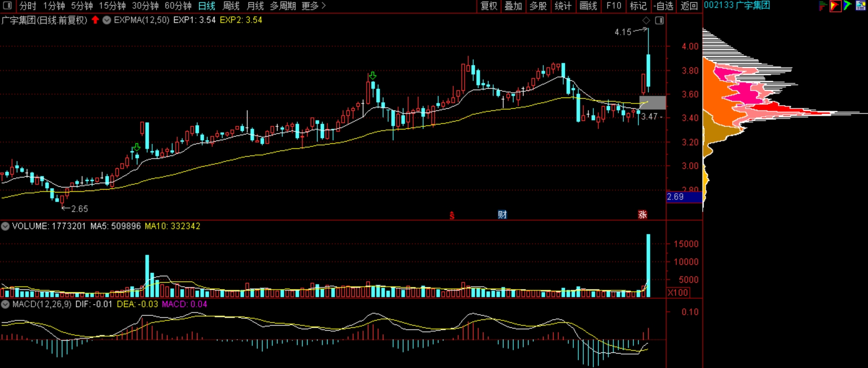Open the 统计 statistics tool
The image size is (868, 368).
click(563, 6)
